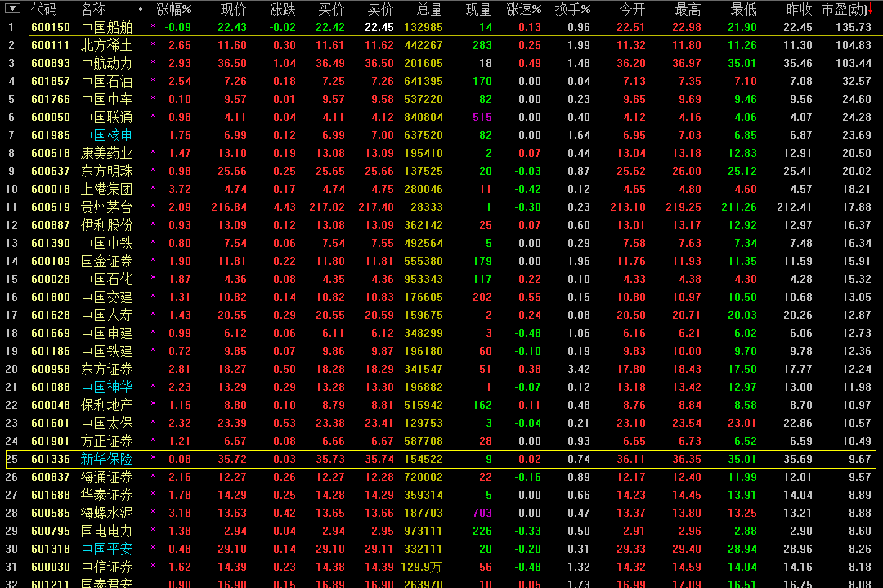Viewport: 883px width, 588px height.
Task: Select 新华保险 in the boxed row
Action: 107,459
